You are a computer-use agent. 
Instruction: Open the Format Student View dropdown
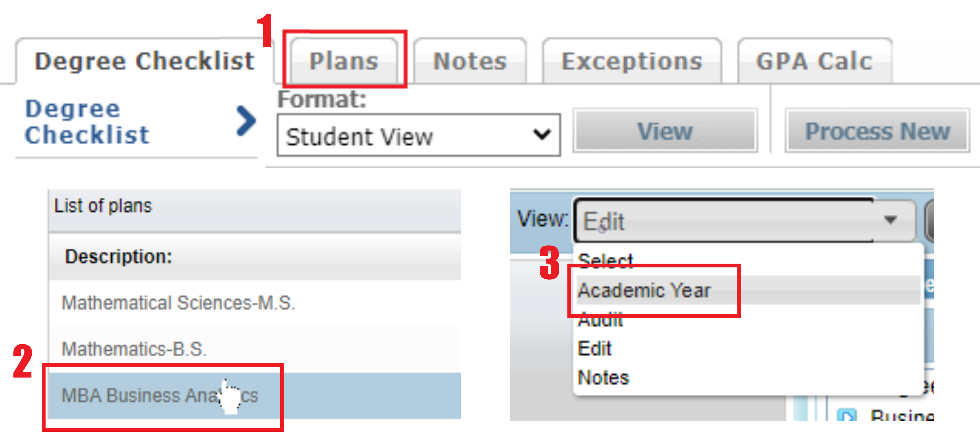(x=419, y=136)
